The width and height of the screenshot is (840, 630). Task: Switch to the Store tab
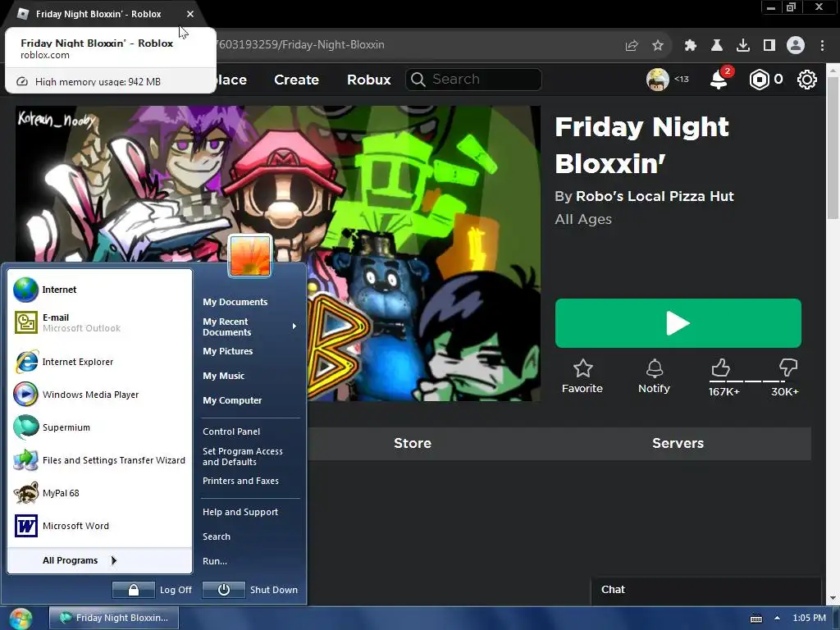point(413,444)
